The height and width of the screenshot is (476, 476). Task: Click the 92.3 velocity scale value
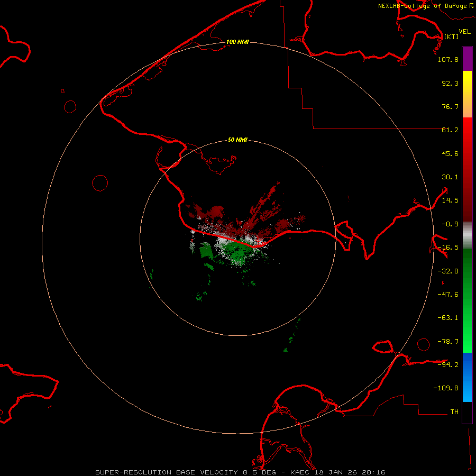pyautogui.click(x=450, y=83)
